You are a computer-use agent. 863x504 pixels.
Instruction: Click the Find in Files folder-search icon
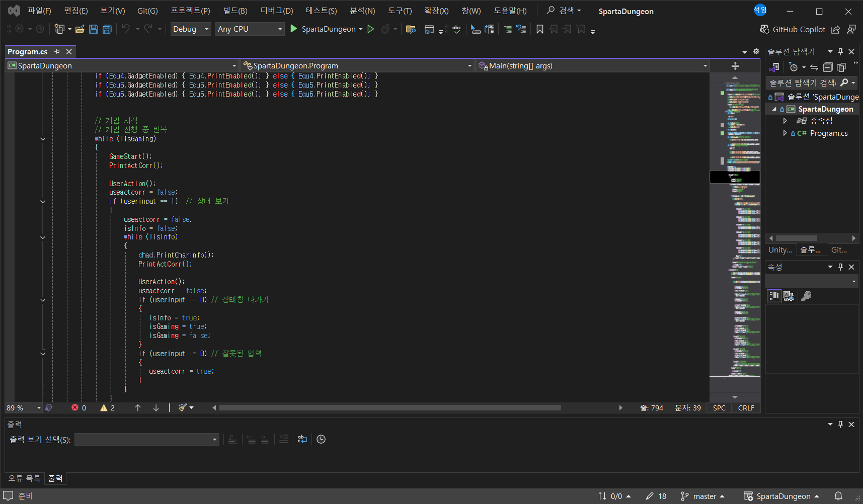click(x=411, y=29)
